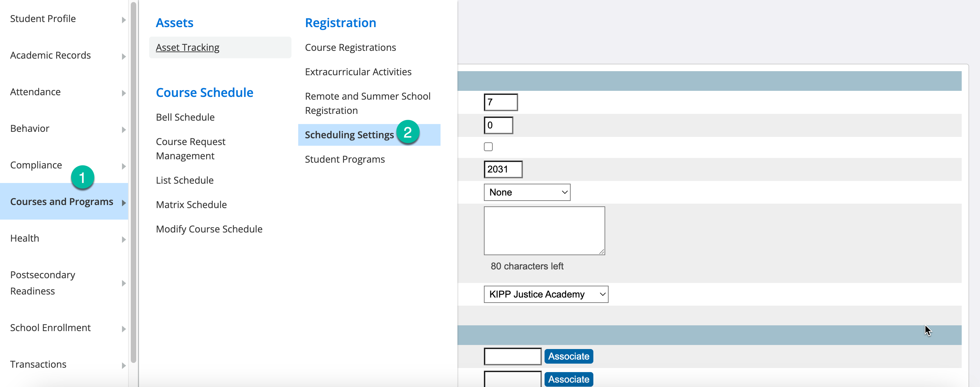
Task: Click arrow beside Academic Records
Action: (x=124, y=56)
